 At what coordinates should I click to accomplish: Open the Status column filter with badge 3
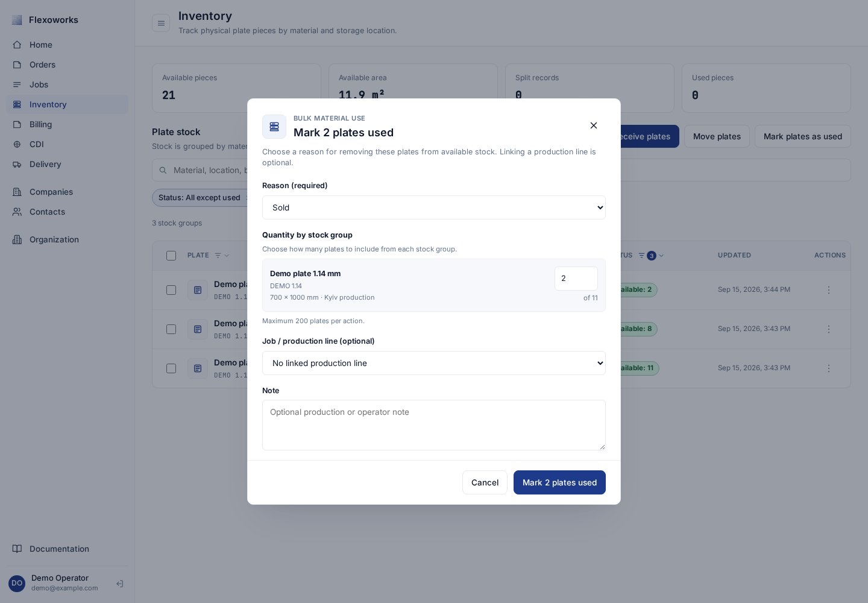651,256
